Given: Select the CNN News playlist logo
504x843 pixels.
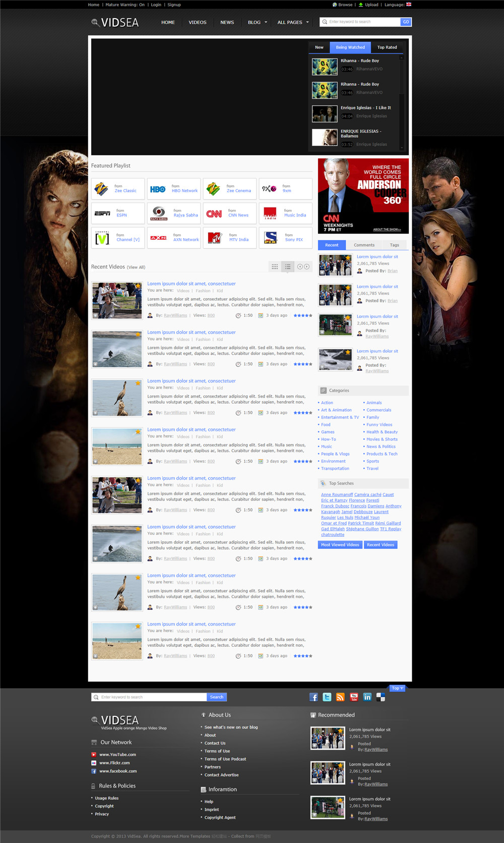Looking at the screenshot, I should pos(214,214).
